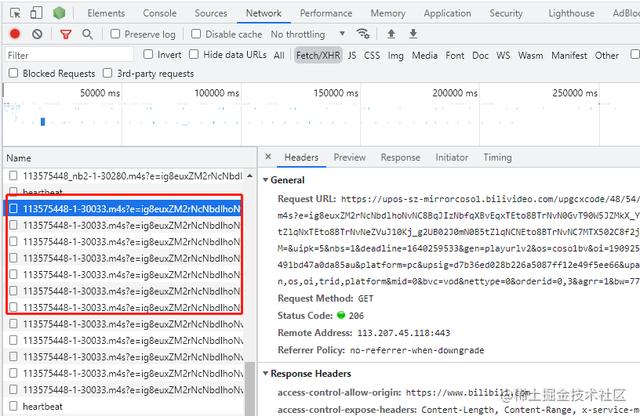The height and width of the screenshot is (416, 640).
Task: Switch to the Console tab
Action: [159, 13]
